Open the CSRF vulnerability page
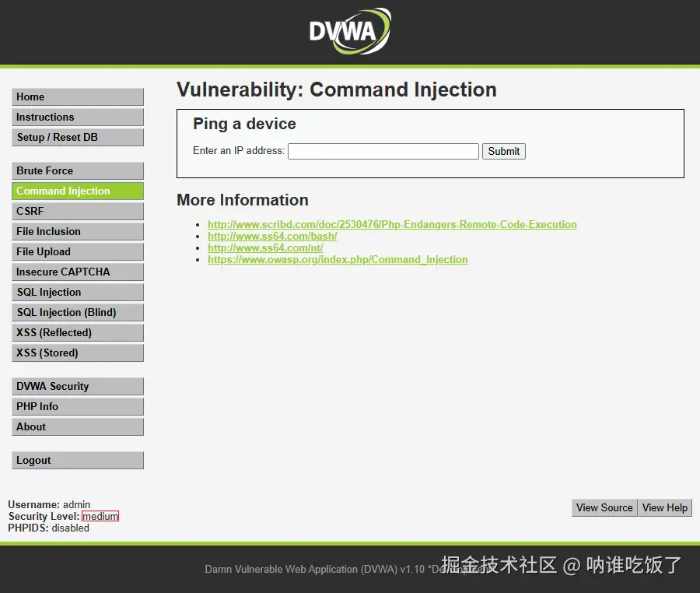Screen dimensions: 700x593 (78, 211)
